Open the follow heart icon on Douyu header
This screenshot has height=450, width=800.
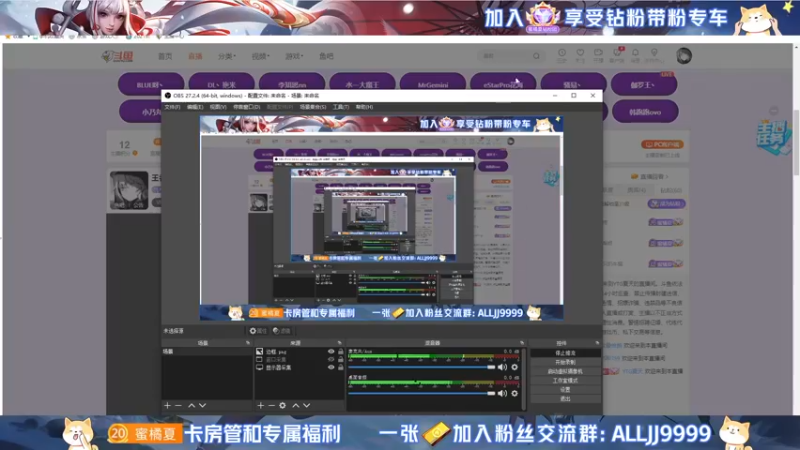580,55
